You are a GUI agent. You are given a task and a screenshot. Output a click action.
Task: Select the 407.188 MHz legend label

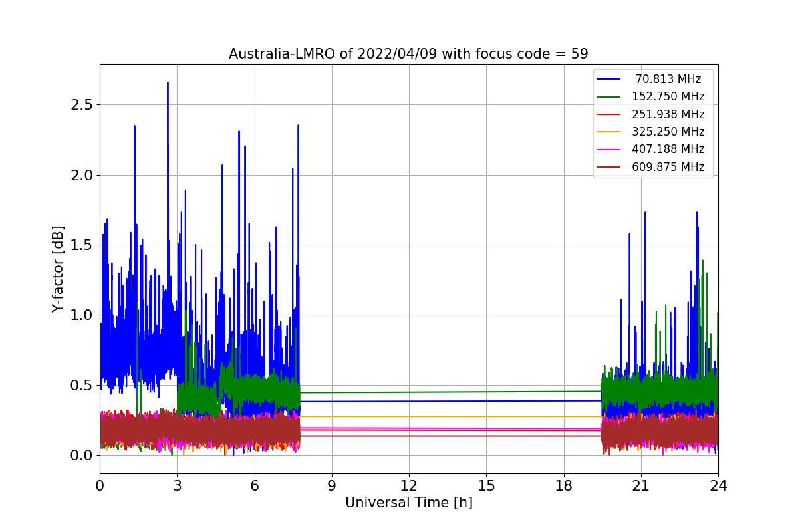pyautogui.click(x=668, y=150)
